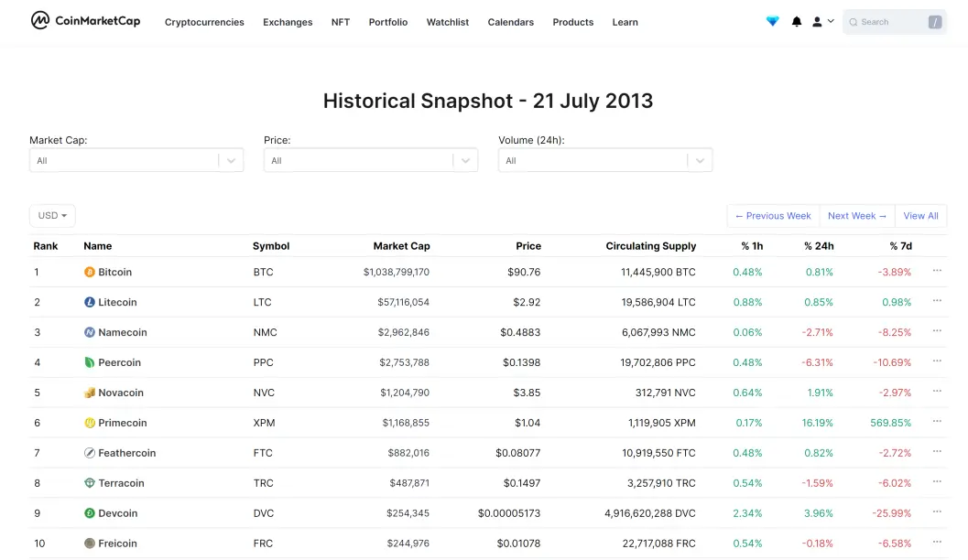968x560 pixels.
Task: Go to Previous Week snapshot
Action: [773, 216]
